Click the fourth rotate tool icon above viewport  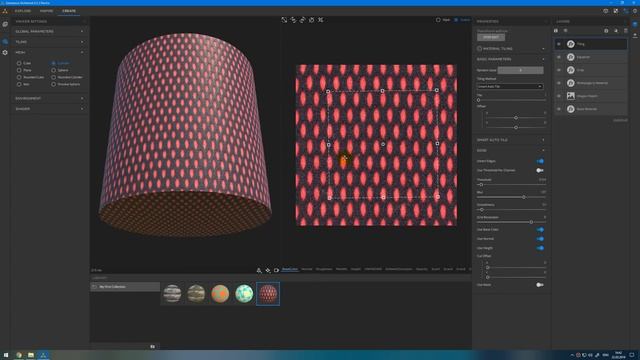click(311, 20)
